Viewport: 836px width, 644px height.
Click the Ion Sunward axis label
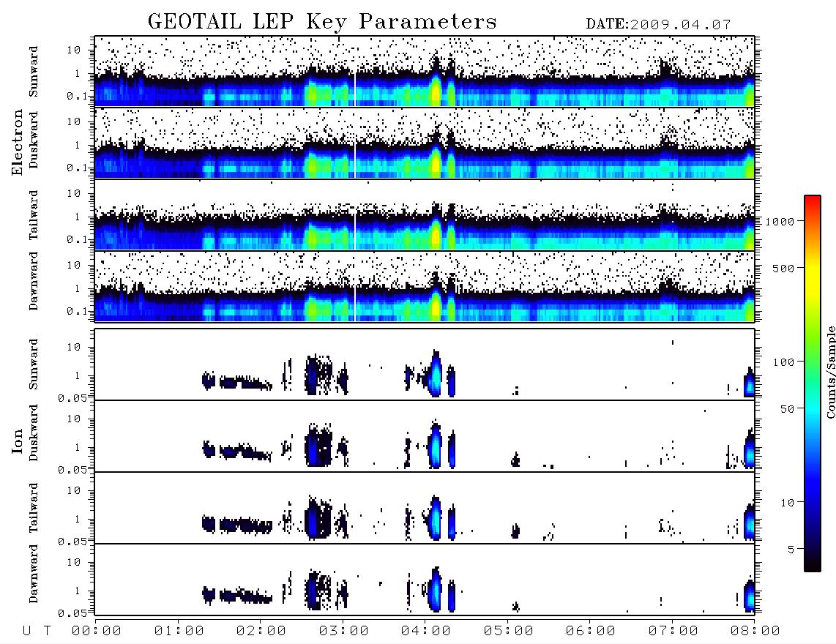[34, 364]
